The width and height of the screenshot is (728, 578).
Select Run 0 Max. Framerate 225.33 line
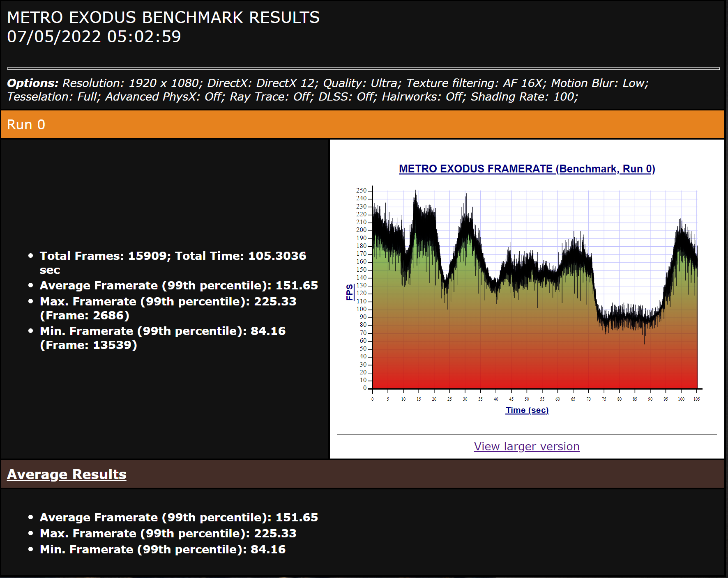[x=168, y=308]
